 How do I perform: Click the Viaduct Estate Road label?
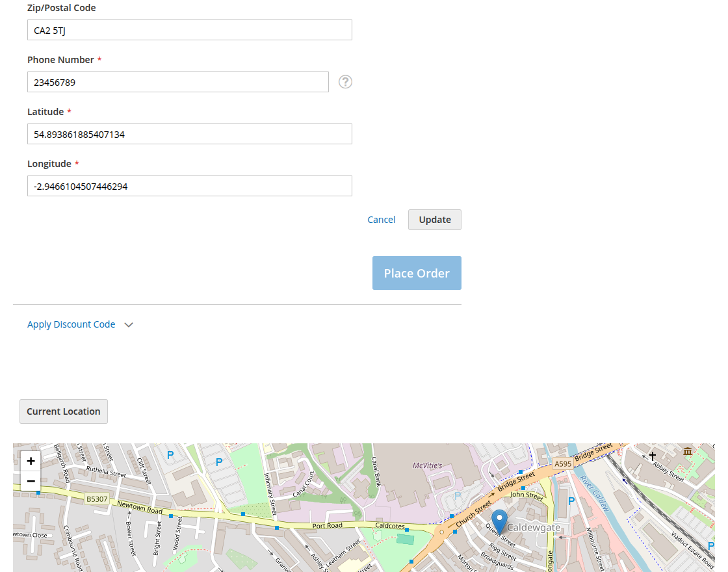tap(692, 550)
